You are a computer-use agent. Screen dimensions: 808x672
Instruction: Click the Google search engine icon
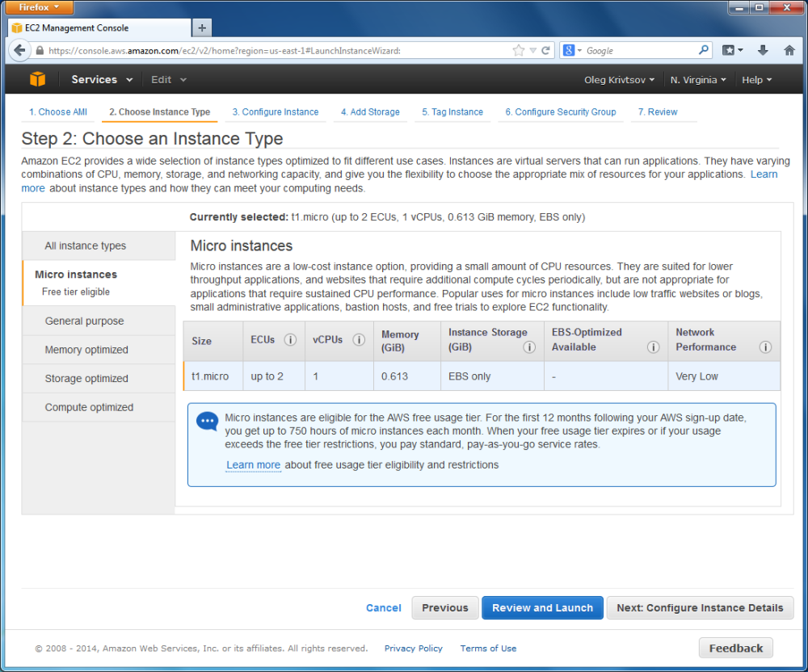pos(569,50)
